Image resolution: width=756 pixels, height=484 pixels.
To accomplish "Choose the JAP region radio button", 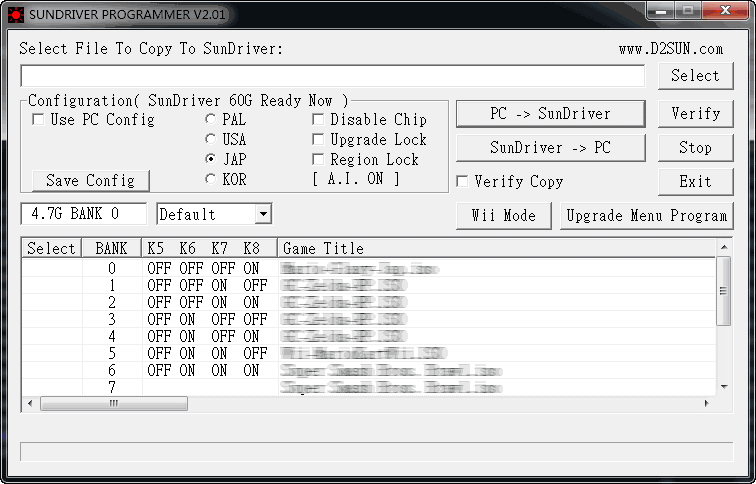I will point(211,159).
